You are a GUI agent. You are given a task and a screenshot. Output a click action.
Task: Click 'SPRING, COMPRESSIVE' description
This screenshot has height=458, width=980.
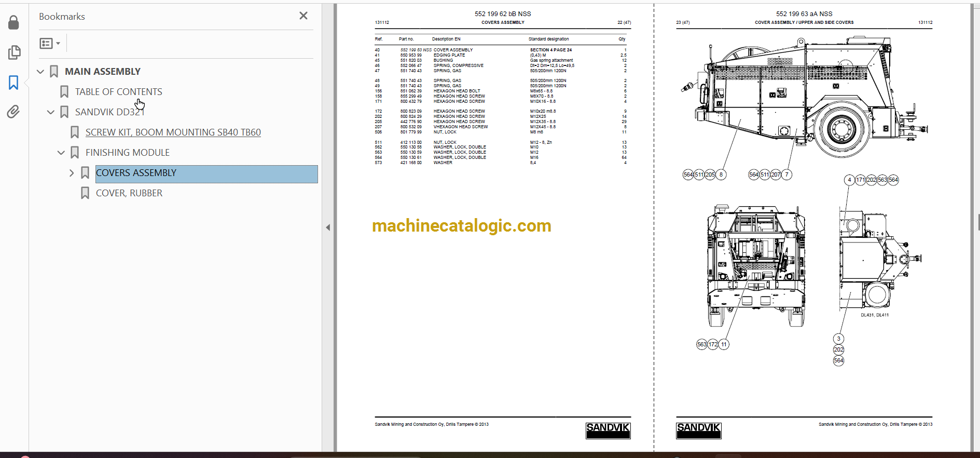459,65
